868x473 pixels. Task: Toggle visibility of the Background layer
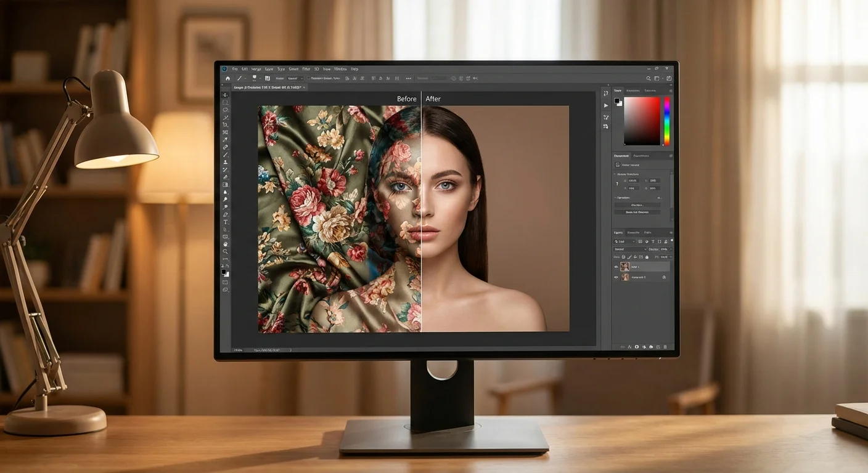pos(616,277)
